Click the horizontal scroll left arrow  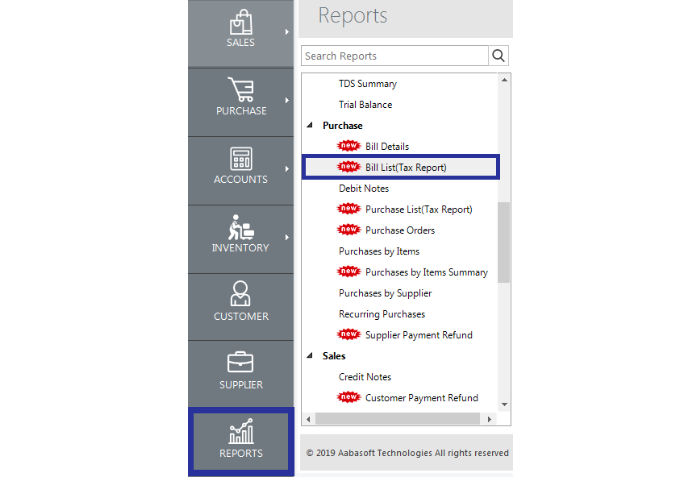point(308,419)
